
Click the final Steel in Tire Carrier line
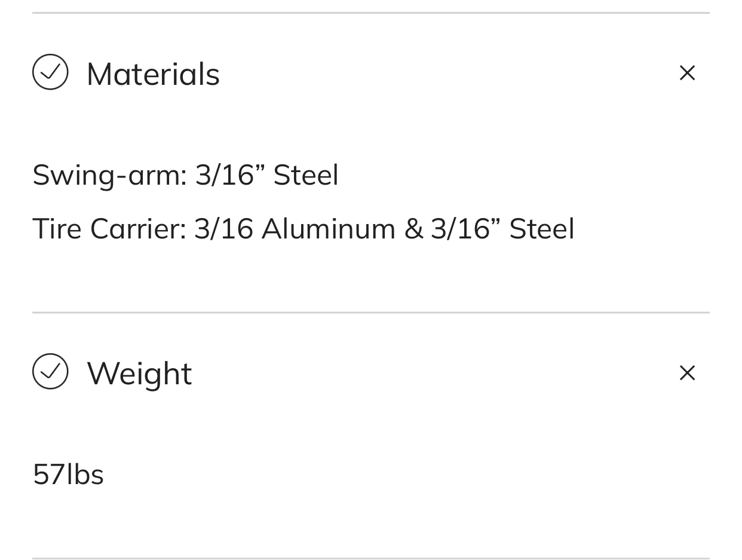tap(542, 228)
